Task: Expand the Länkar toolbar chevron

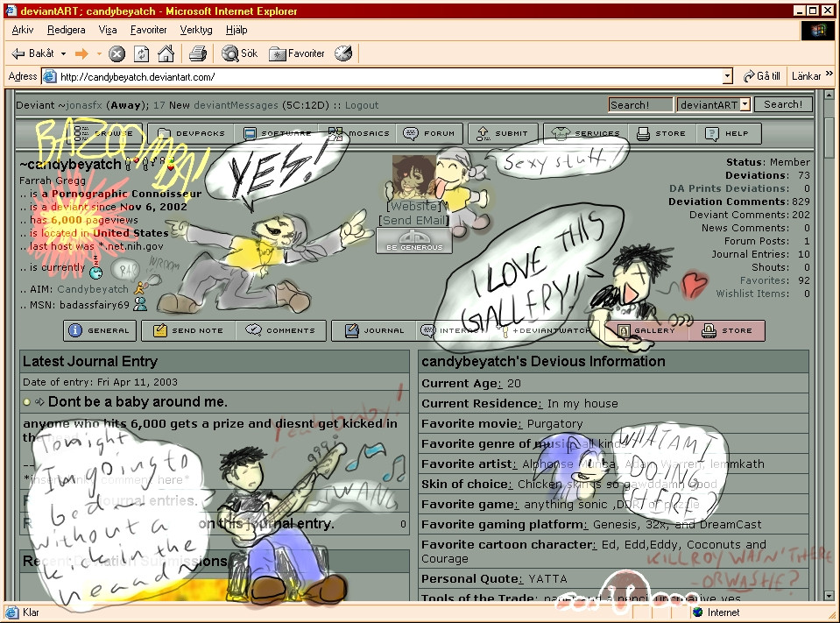Action: click(x=829, y=74)
